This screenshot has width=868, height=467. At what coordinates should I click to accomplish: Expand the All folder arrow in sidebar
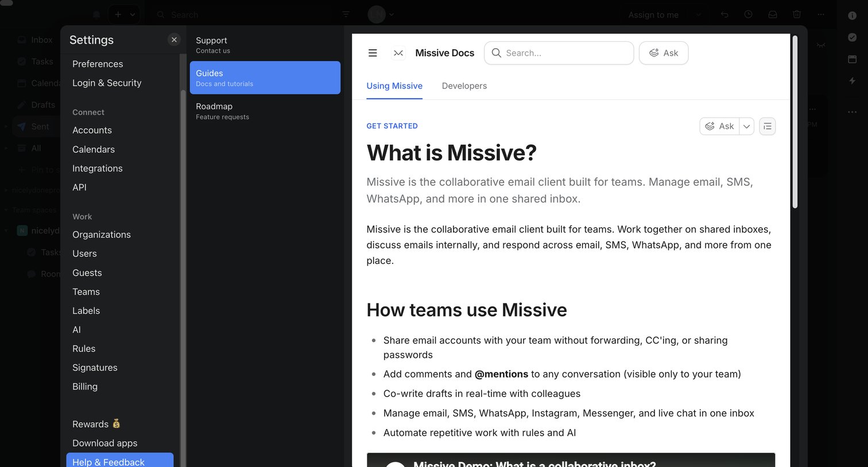6,148
